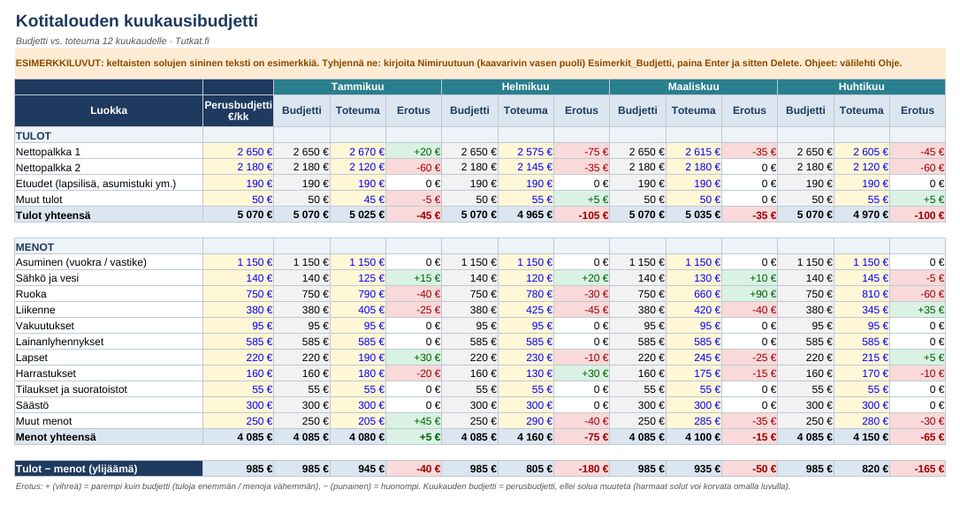Image resolution: width=960 pixels, height=505 pixels.
Task: Select the Muut menot row label
Action: click(109, 421)
